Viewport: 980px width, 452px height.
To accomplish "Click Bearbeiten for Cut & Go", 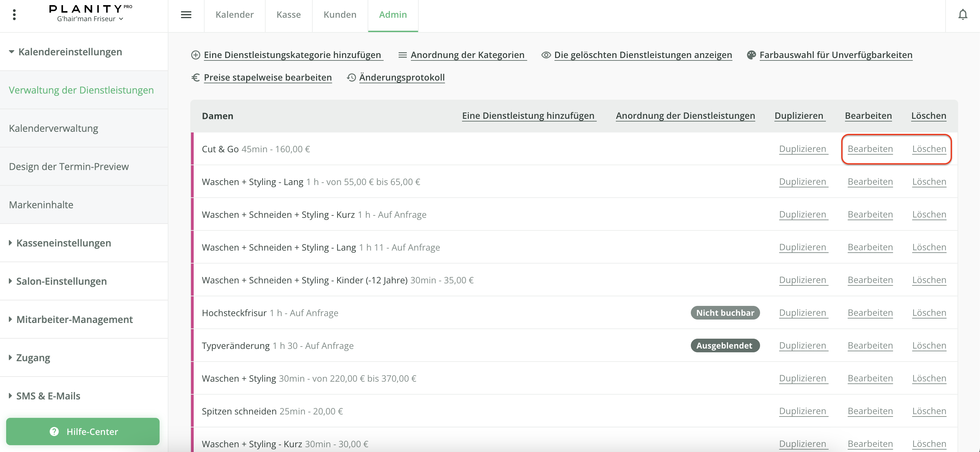I will (x=870, y=149).
